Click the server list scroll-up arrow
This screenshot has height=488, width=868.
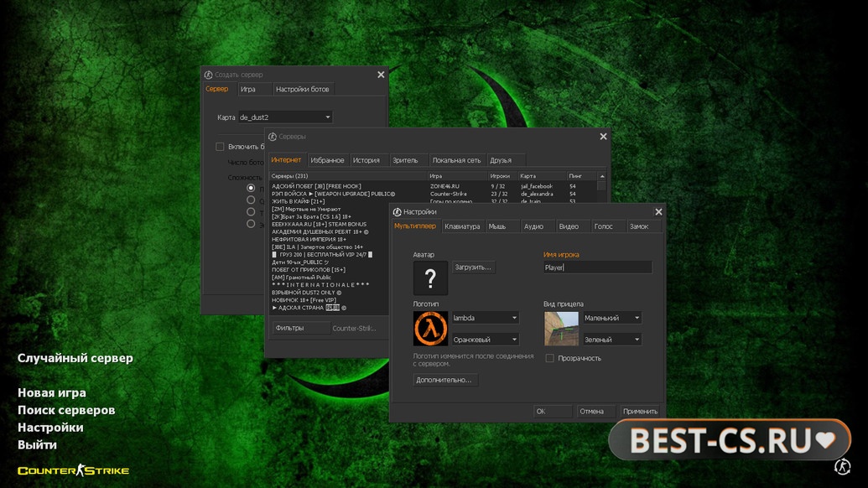pos(602,176)
